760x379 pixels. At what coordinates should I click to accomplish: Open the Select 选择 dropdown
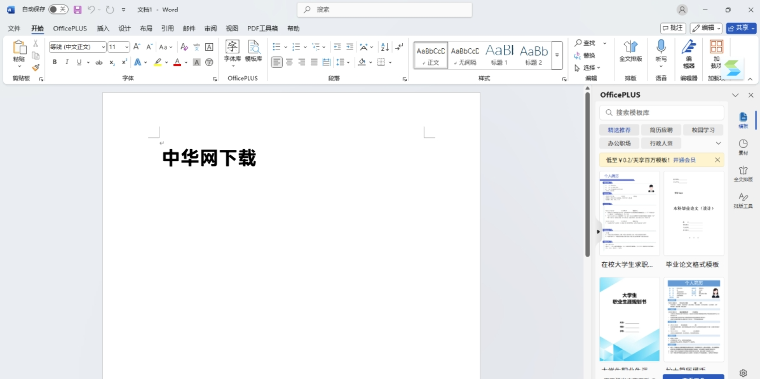(x=587, y=67)
